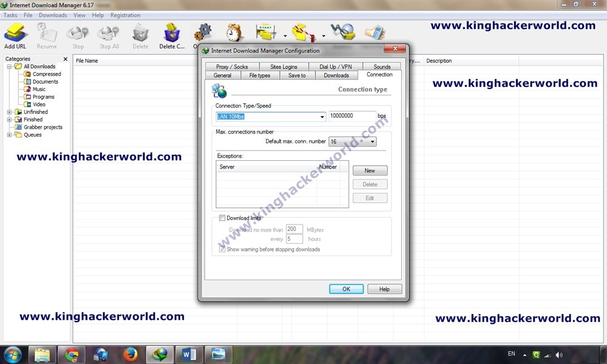Click the Start Queue toolbar icon
This screenshot has width=607, height=364.
(x=266, y=33)
